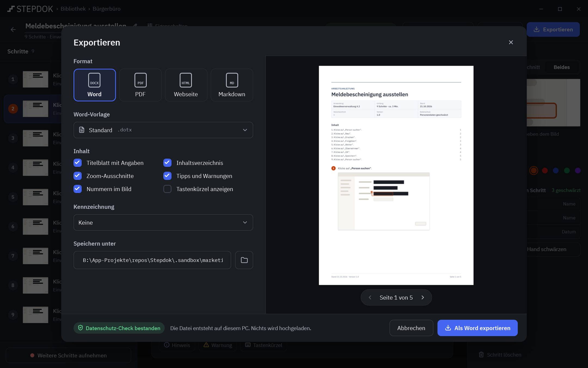Screen dimensions: 588x368
Task: Select the orange color swatch
Action: pyautogui.click(x=534, y=171)
